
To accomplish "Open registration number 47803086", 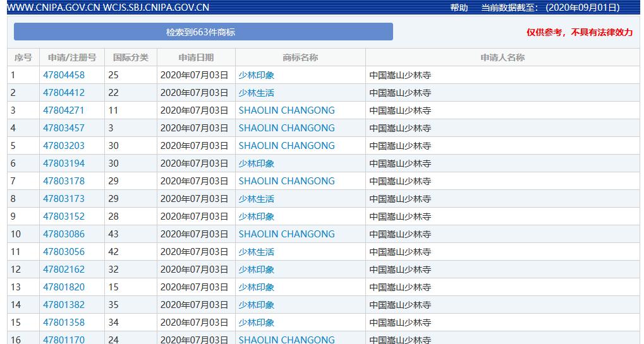I will [64, 234].
